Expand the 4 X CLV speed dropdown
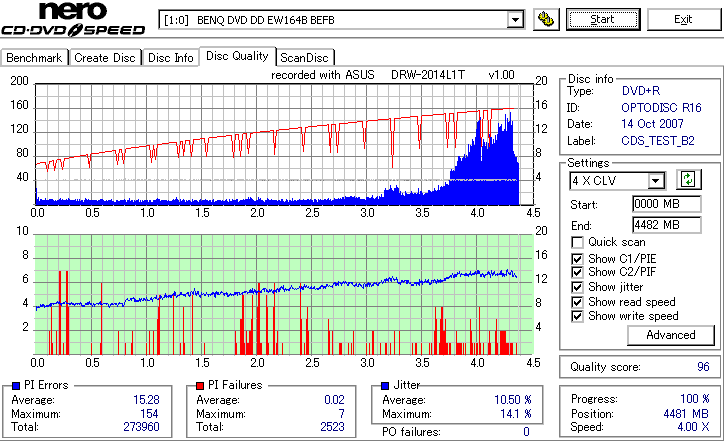The width and height of the screenshot is (724, 441). (x=656, y=181)
